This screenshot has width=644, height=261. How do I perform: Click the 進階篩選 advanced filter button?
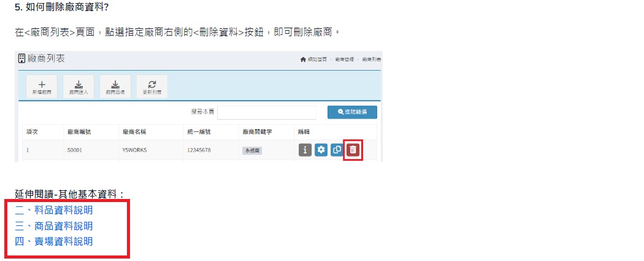tap(352, 112)
